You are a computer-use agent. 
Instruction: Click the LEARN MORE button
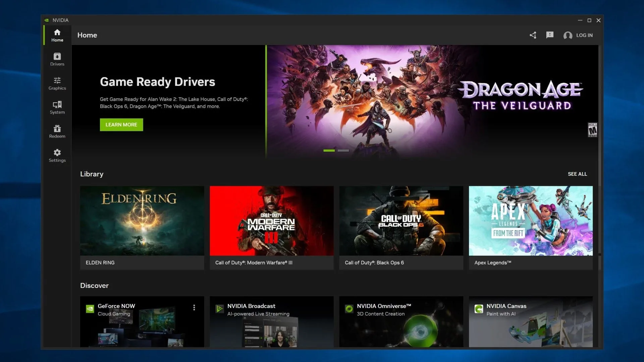point(121,125)
